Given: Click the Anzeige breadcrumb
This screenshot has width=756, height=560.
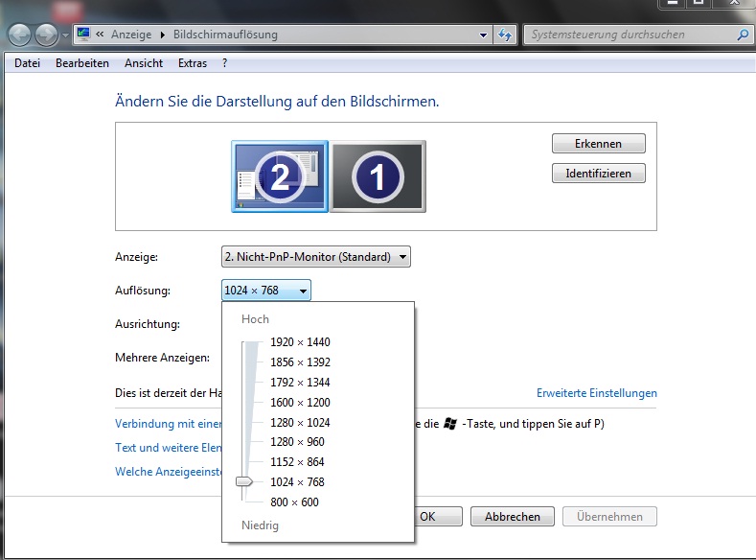Looking at the screenshot, I should [131, 35].
